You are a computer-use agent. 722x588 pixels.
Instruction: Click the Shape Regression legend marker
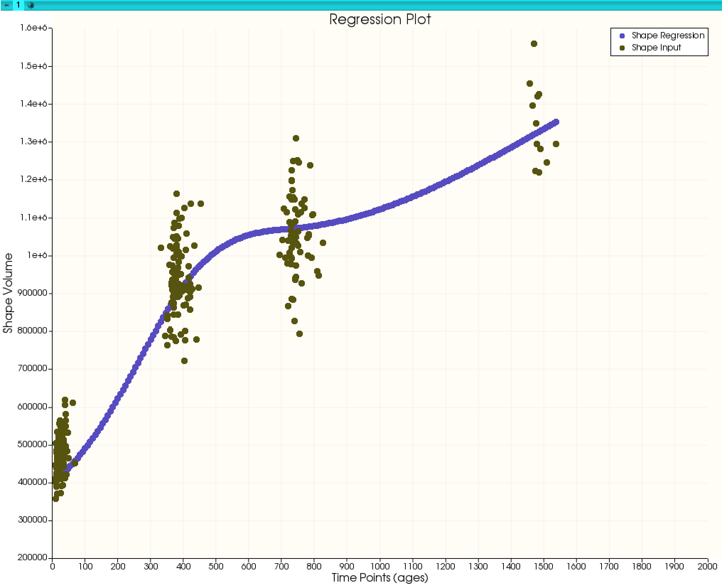pyautogui.click(x=622, y=36)
